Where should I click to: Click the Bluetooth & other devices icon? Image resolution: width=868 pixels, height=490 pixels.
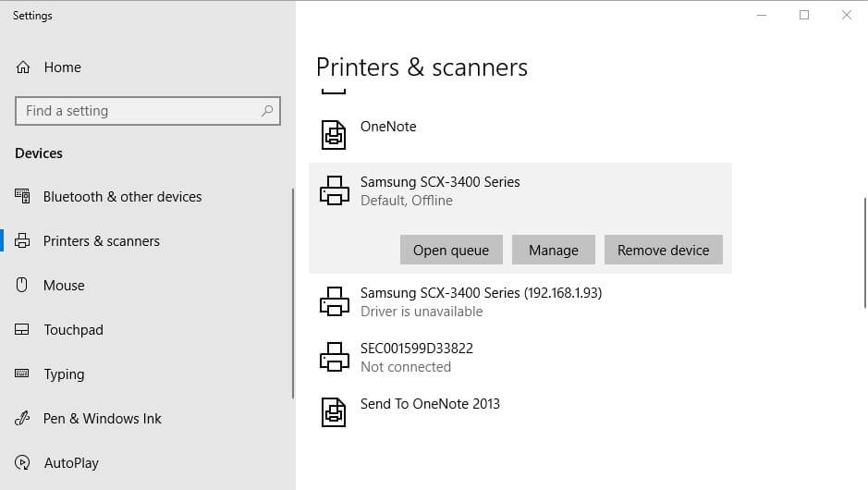click(x=23, y=196)
